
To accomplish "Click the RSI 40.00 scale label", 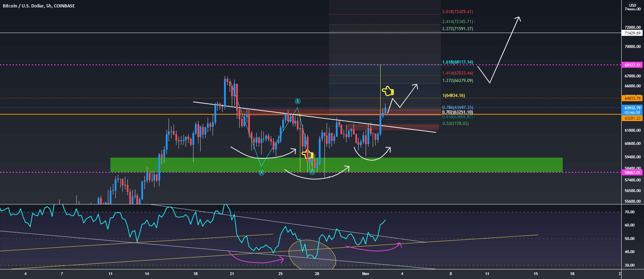I will pyautogui.click(x=629, y=252).
